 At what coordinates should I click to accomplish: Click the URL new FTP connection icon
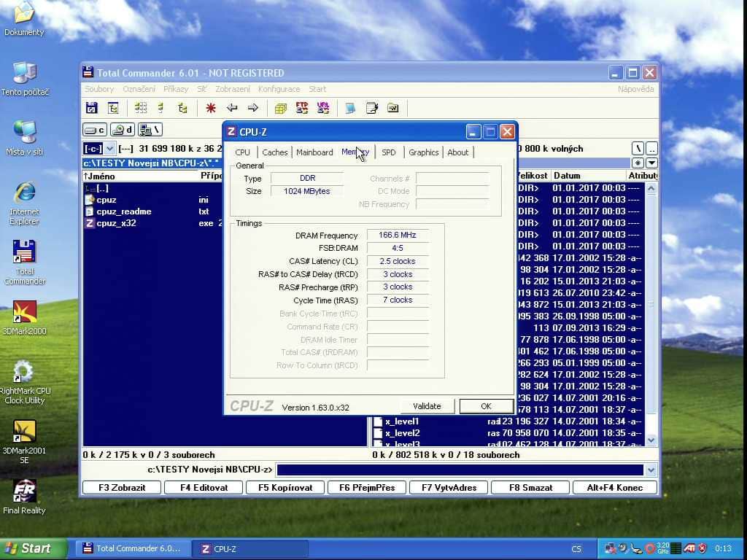click(x=323, y=108)
